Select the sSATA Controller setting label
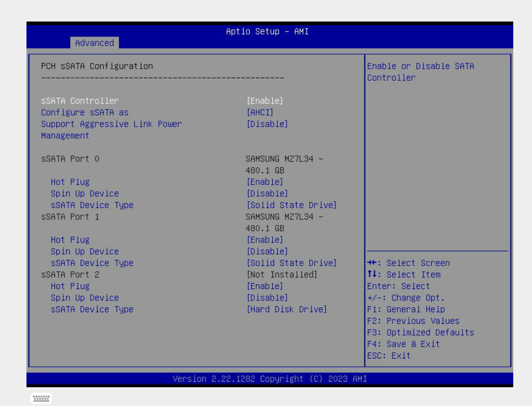Viewport: 532px width, 406px height. pyautogui.click(x=80, y=101)
